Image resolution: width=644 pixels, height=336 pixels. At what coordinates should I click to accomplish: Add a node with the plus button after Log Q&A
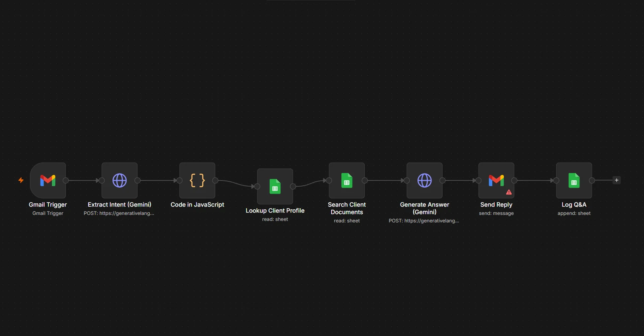(616, 180)
